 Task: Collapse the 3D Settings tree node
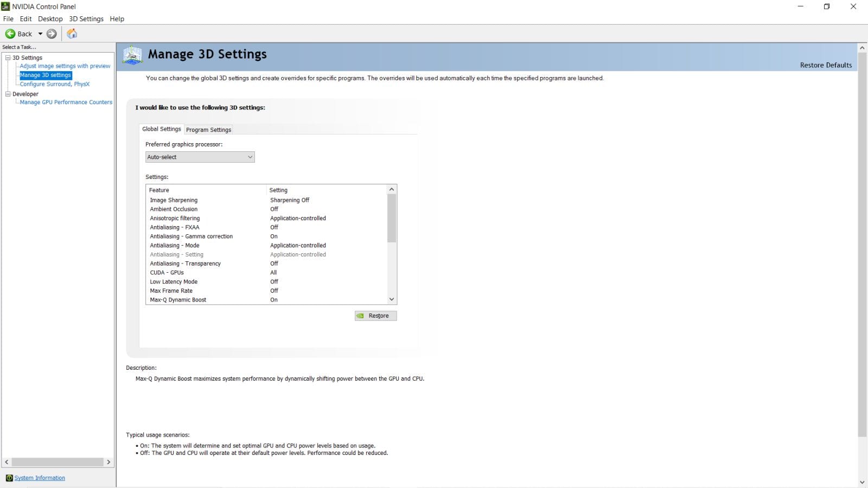8,57
